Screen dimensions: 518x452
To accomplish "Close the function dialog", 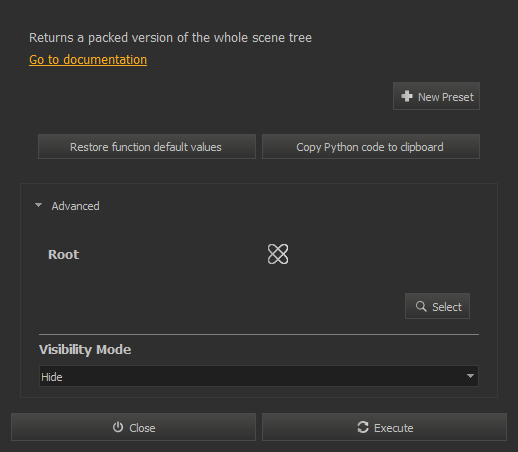I will pyautogui.click(x=134, y=427).
